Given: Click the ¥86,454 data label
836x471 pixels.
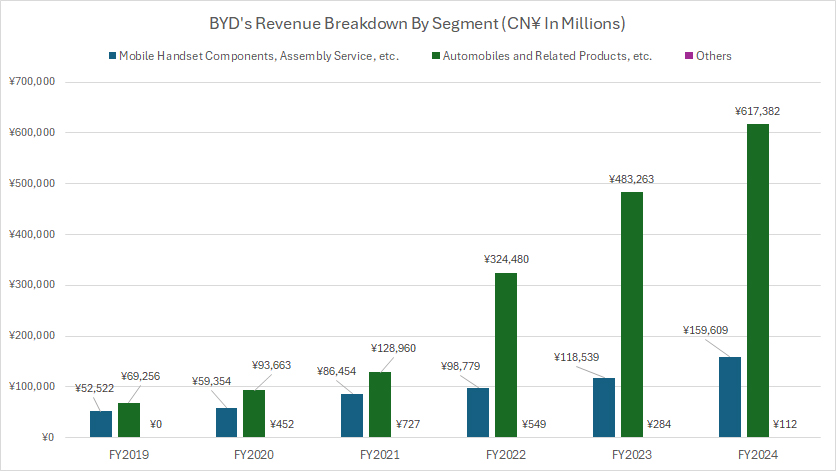Looking at the screenshot, I should [336, 371].
